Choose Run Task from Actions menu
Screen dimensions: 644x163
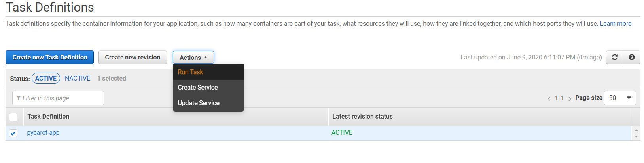(x=190, y=72)
